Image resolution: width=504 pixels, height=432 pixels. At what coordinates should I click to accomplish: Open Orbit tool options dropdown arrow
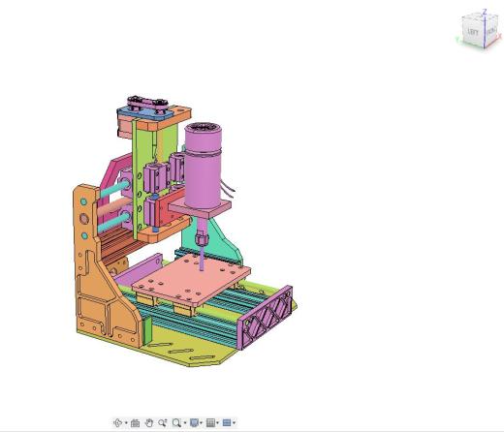pos(126,422)
